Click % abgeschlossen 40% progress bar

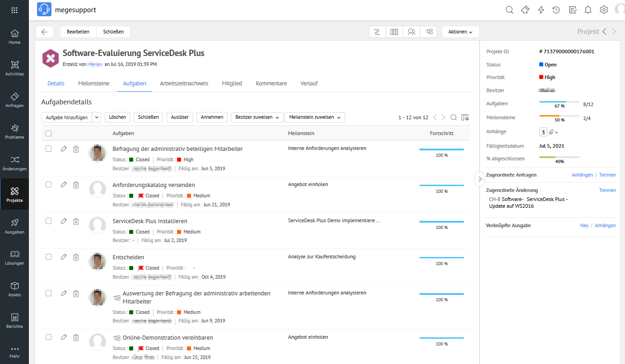click(x=560, y=157)
